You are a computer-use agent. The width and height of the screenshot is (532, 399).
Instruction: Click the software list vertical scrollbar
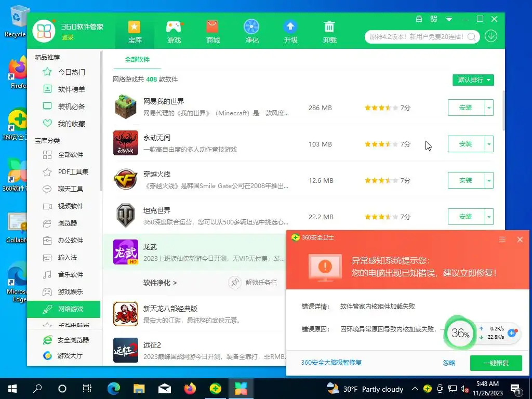point(503,111)
